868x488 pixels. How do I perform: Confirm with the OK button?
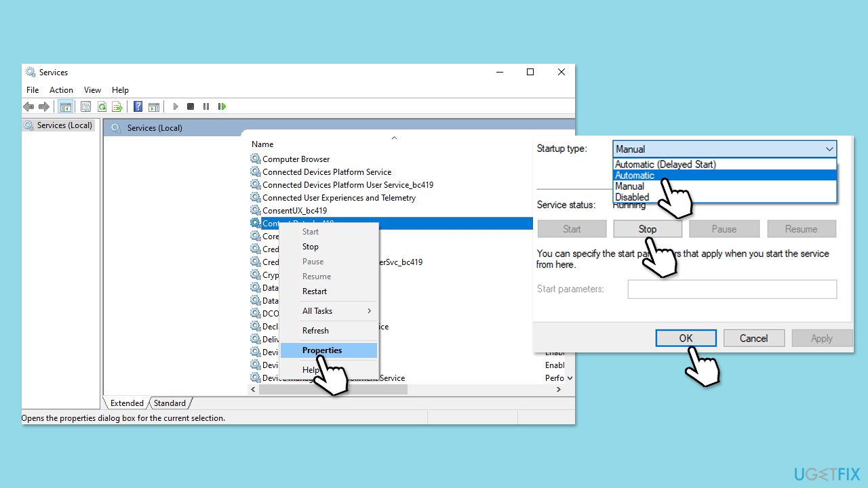coord(686,338)
